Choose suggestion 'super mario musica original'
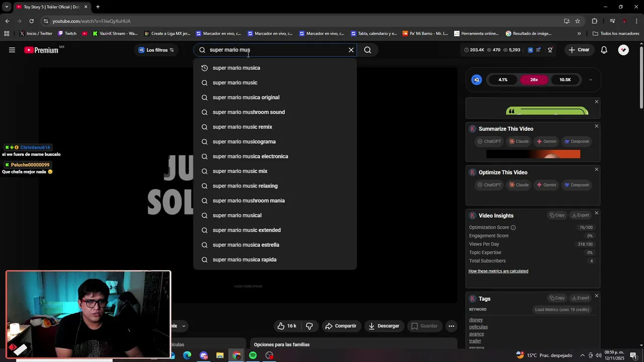 pos(275,98)
